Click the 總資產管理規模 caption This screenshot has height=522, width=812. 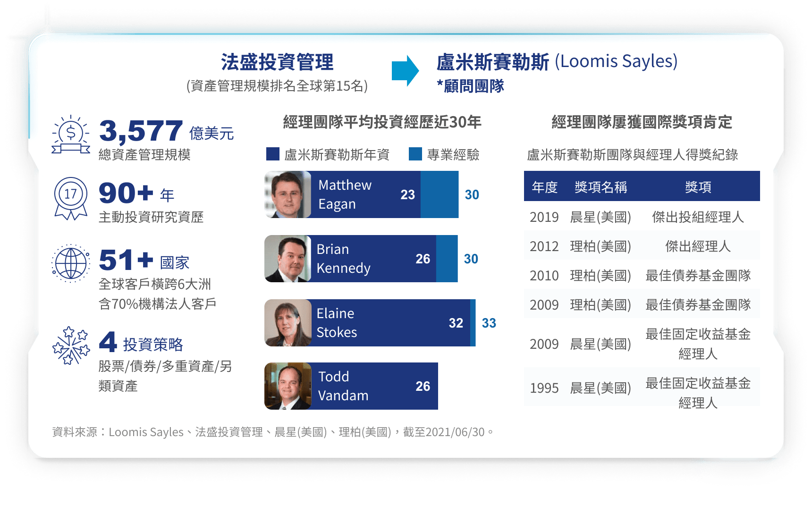click(144, 154)
